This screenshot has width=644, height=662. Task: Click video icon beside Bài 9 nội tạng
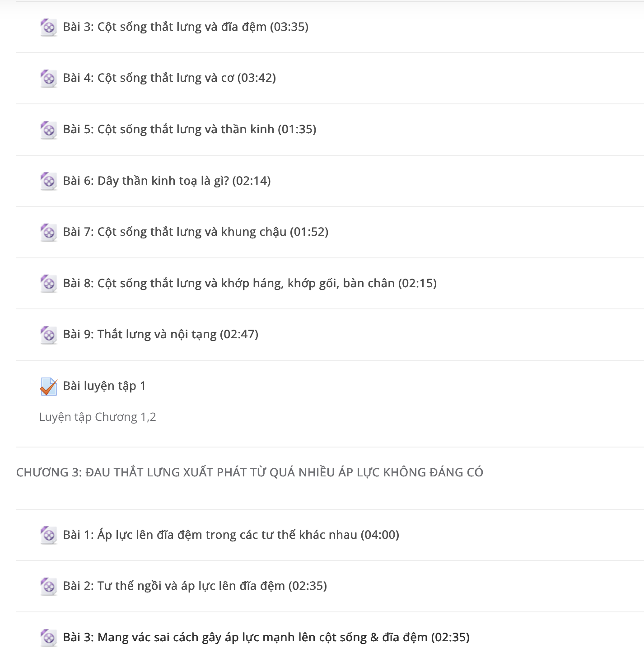[48, 335]
